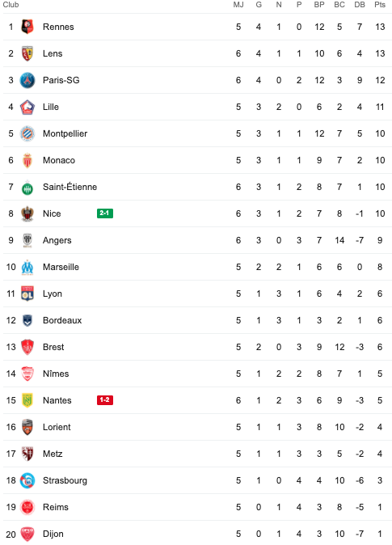Open the Paris-SG crest icon
Image resolution: width=392 pixels, height=545 pixels.
coord(27,80)
